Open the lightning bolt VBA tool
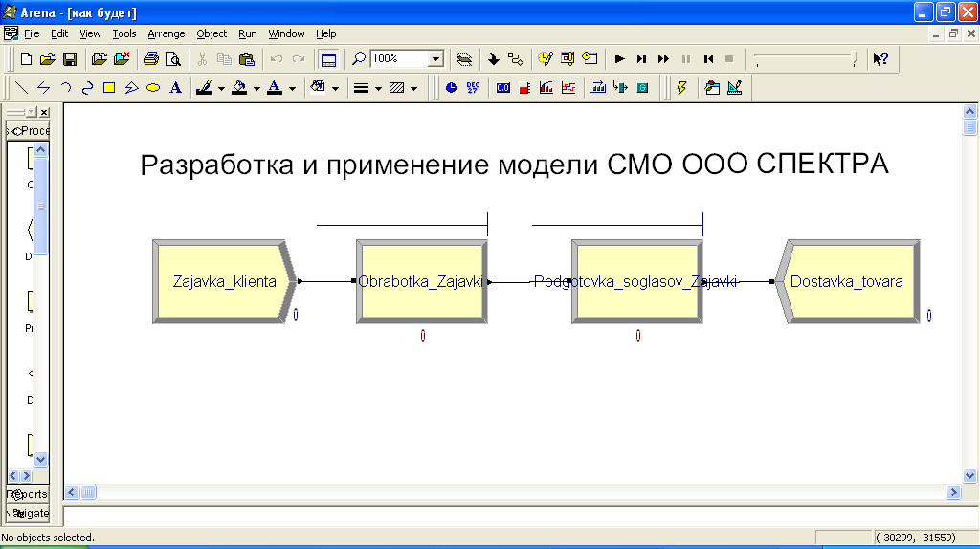The width and height of the screenshot is (980, 549). pos(681,88)
